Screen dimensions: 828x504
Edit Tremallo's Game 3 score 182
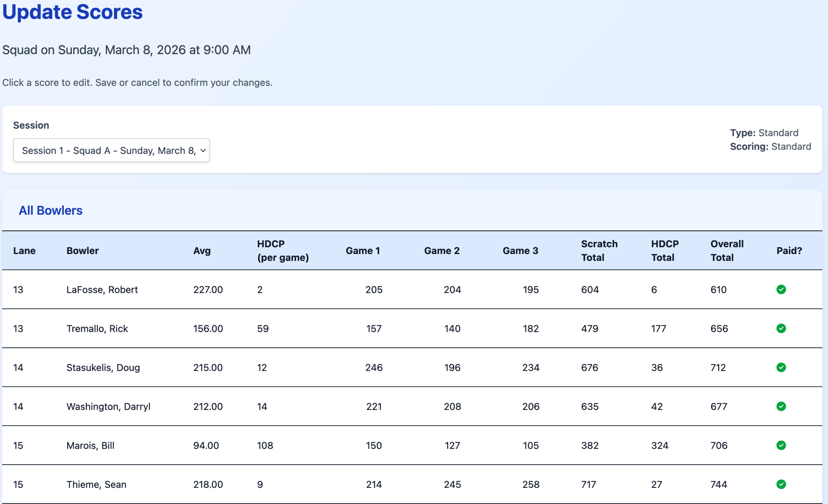point(531,329)
